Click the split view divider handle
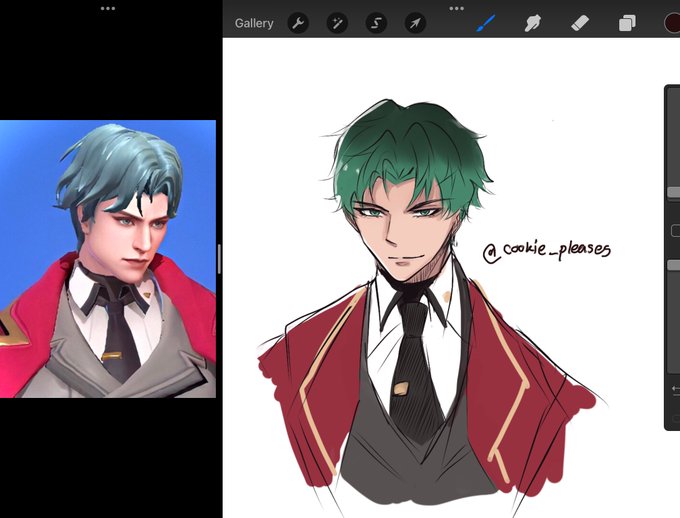This screenshot has height=518, width=680. [x=219, y=259]
